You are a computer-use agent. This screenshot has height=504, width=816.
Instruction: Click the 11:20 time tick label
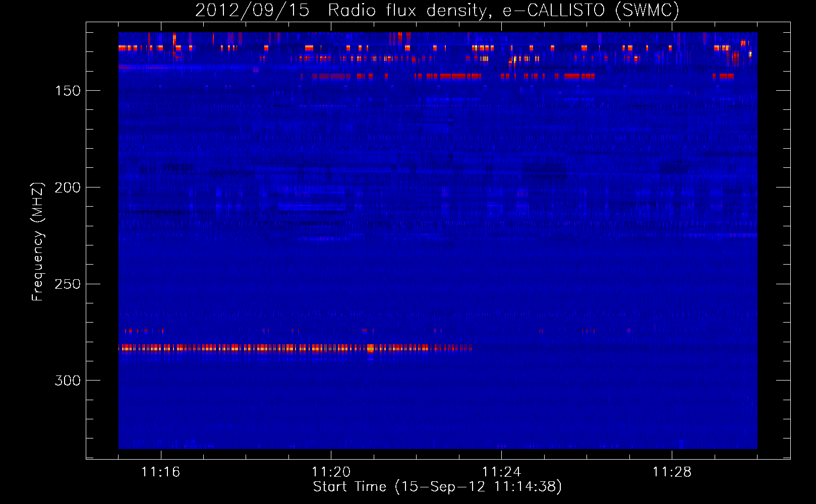[331, 472]
